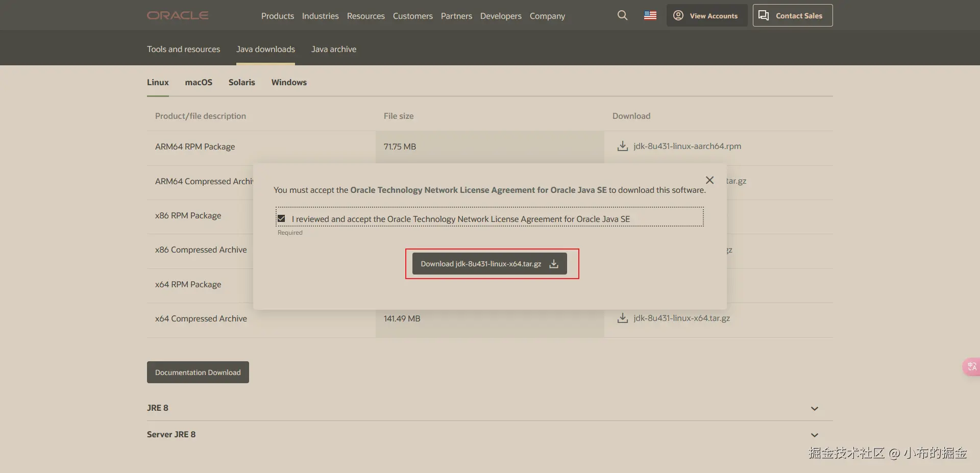
Task: Select the Java downloads tab
Action: pos(265,49)
